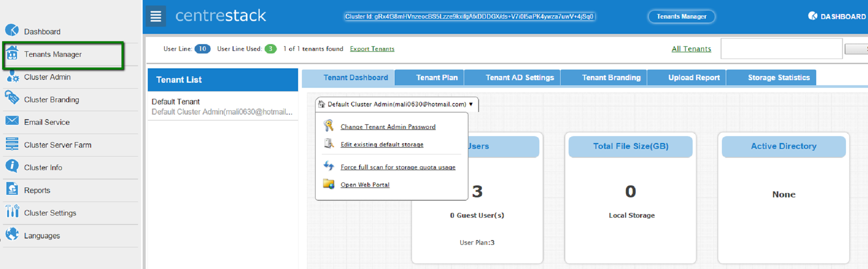Screen dimensions: 868x269
Task: Open Storage Statistics tab
Action: point(771,78)
